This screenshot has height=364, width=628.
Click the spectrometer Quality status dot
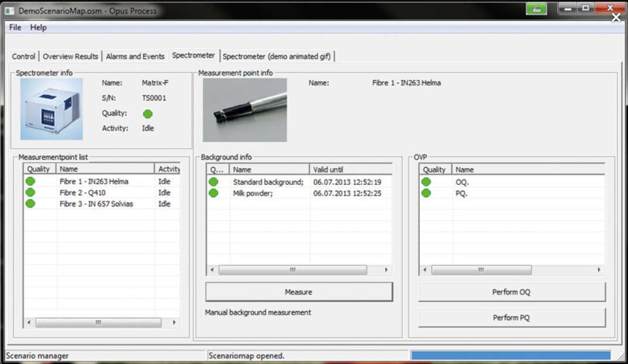pyautogui.click(x=147, y=114)
